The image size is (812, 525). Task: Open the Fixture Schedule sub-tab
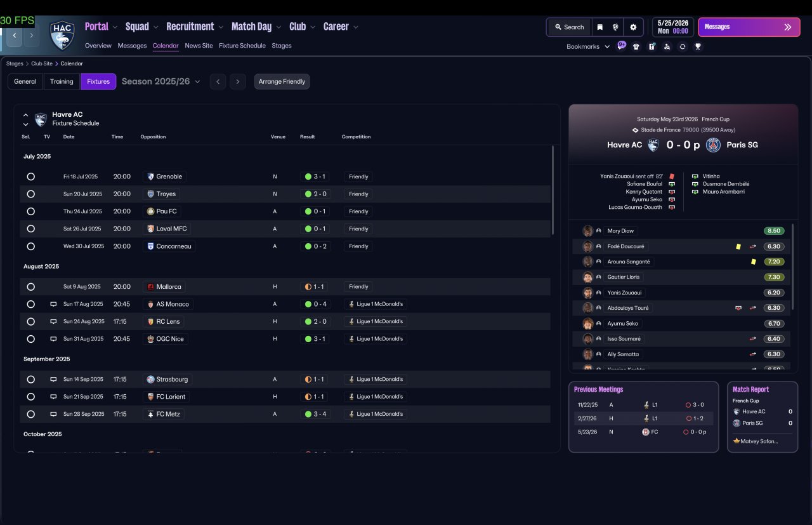[242, 46]
